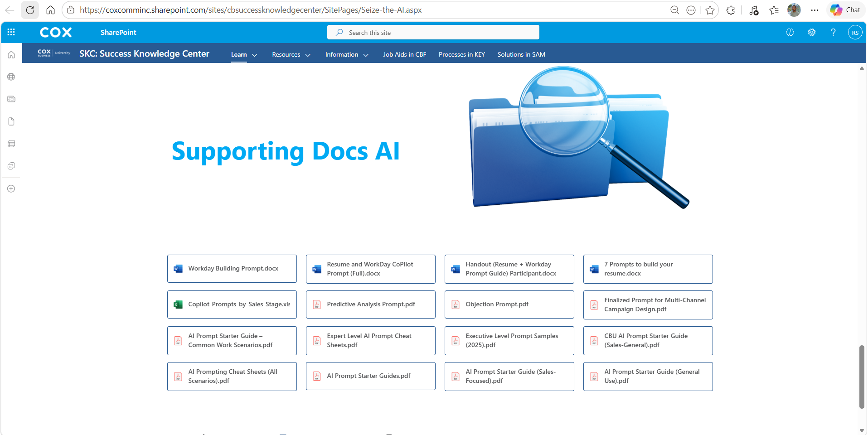The height and width of the screenshot is (435, 868).
Task: Click the folder magnifier hero image
Action: coord(579,137)
